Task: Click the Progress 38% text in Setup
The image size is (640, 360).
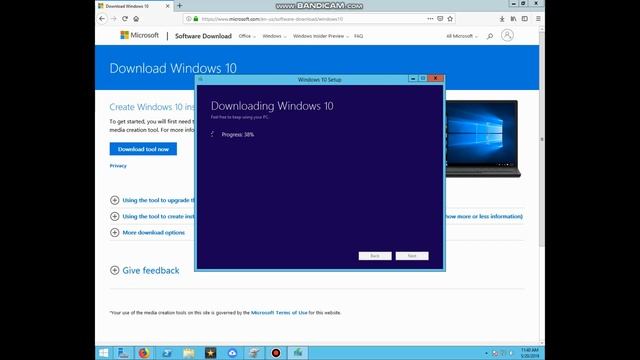Action: click(238, 134)
